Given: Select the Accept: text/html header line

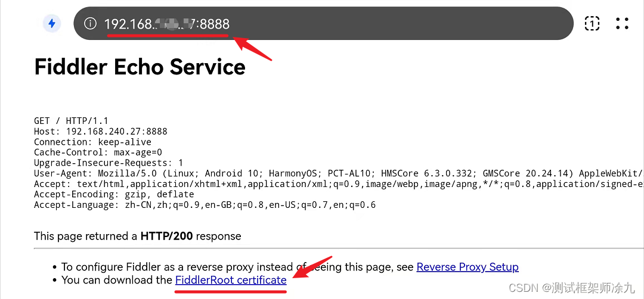Looking at the screenshot, I should (339, 183).
